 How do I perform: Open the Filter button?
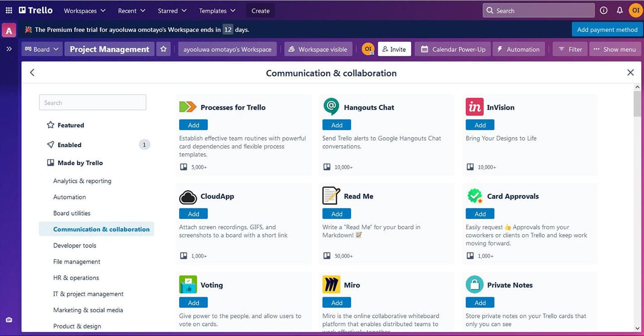click(570, 49)
